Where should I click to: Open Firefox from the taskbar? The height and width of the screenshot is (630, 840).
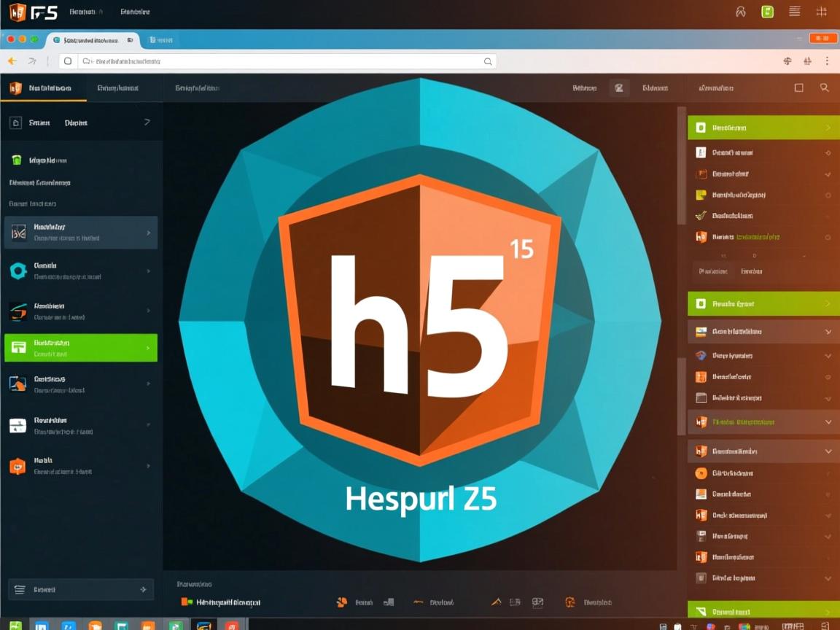tap(94, 626)
